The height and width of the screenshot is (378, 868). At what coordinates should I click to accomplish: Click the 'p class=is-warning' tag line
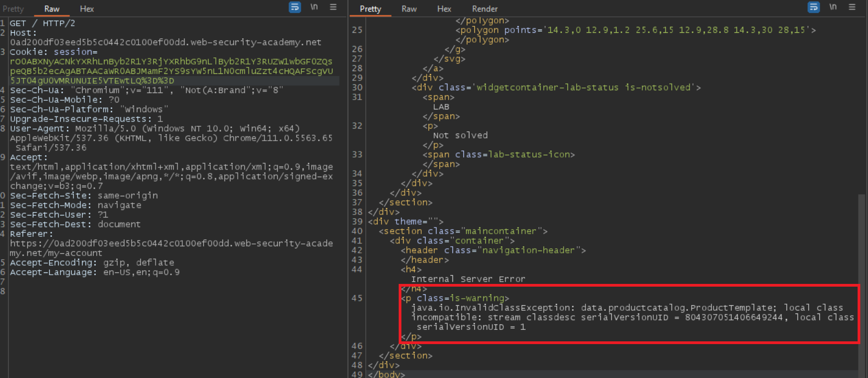pos(455,298)
